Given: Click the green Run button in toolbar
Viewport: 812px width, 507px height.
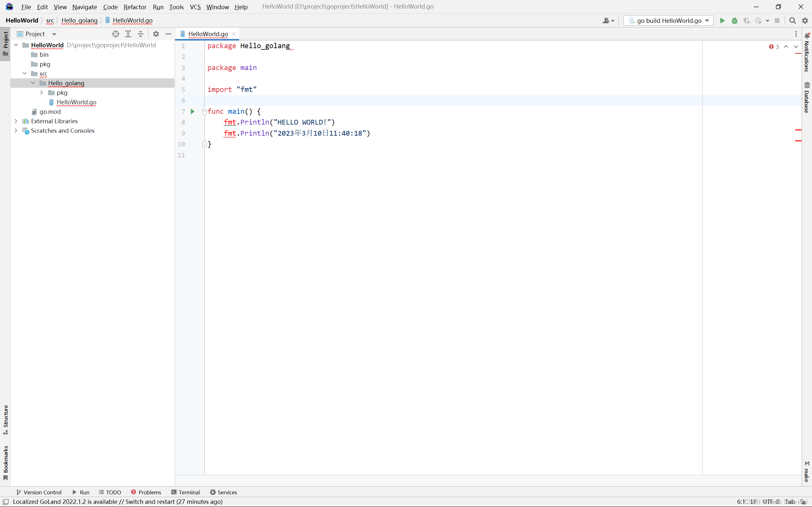Looking at the screenshot, I should (x=722, y=21).
